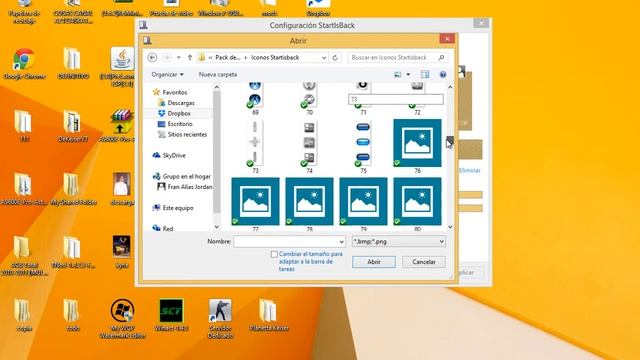Open the help icon in dialog toolbar
This screenshot has width=640, height=360.
(x=442, y=75)
